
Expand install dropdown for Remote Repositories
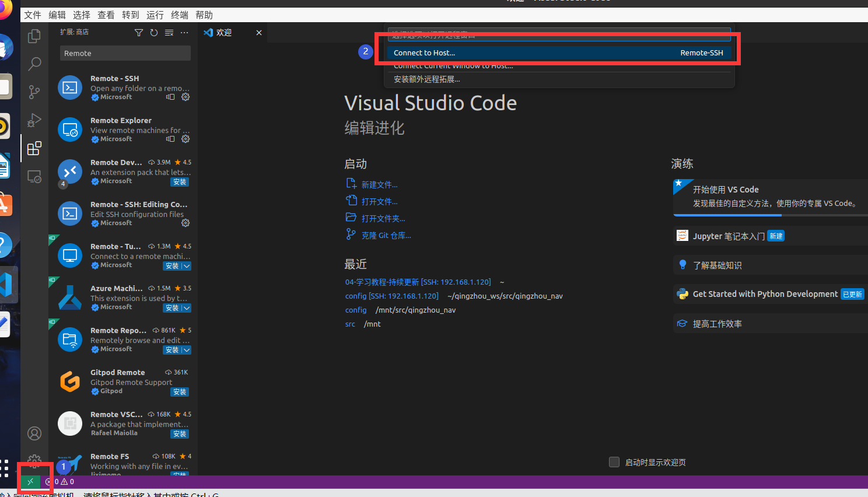[x=186, y=350]
